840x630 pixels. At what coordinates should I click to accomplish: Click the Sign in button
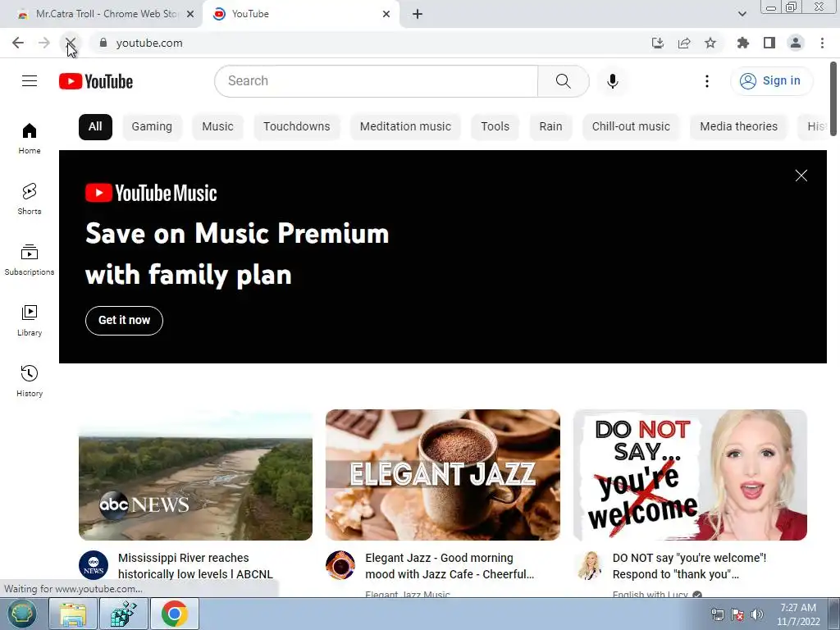click(771, 81)
